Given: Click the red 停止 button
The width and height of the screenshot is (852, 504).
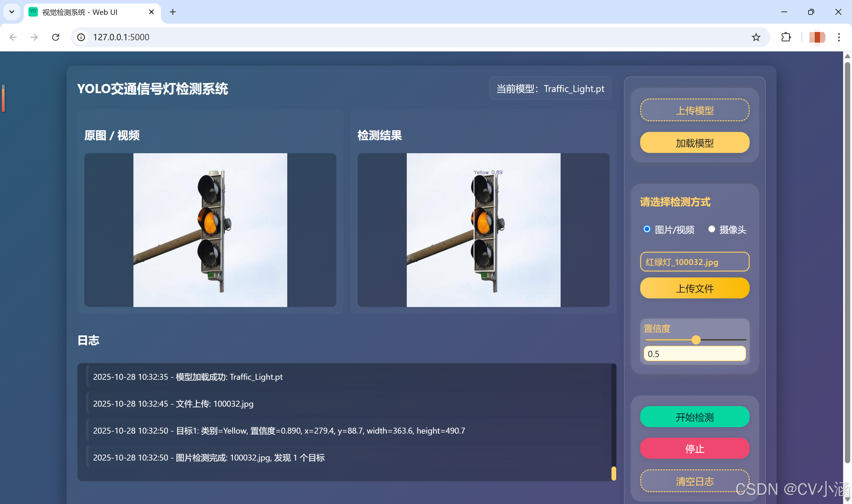Looking at the screenshot, I should [694, 448].
